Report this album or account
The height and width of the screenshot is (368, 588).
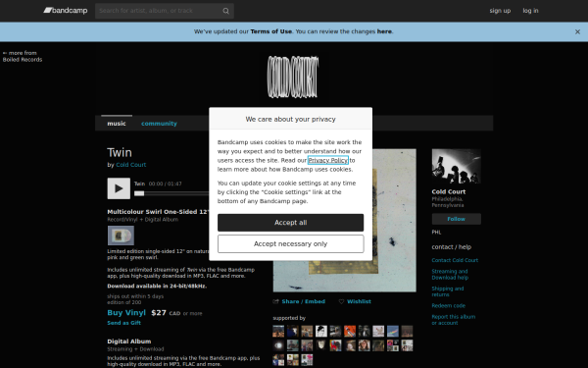tap(454, 320)
